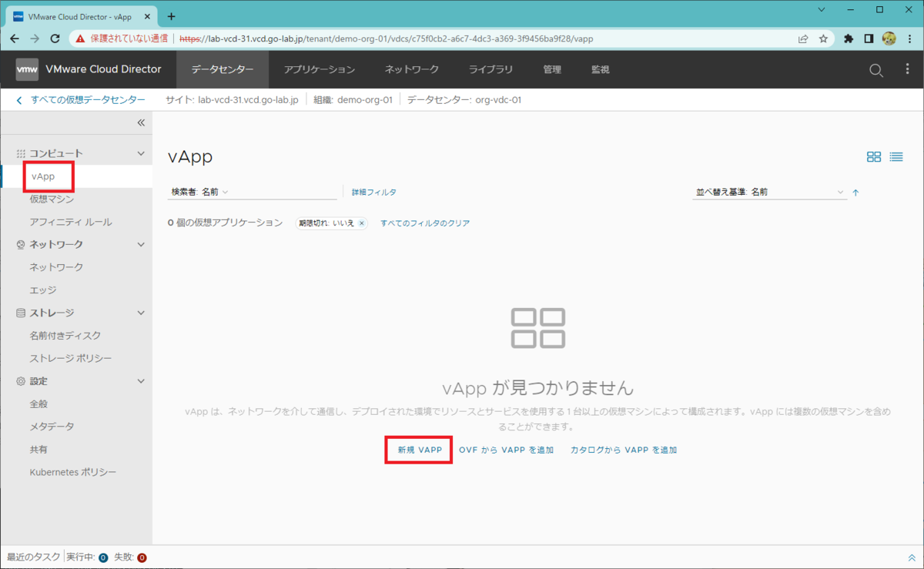Collapse the ネットワーク section

140,244
